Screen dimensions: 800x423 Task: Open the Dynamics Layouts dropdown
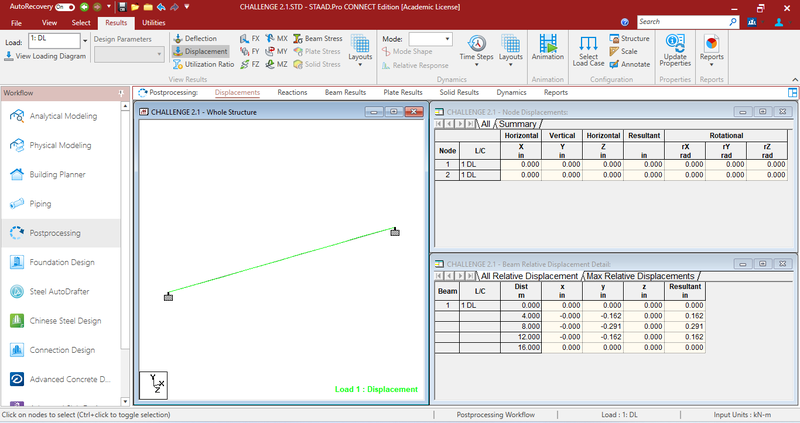pos(511,51)
